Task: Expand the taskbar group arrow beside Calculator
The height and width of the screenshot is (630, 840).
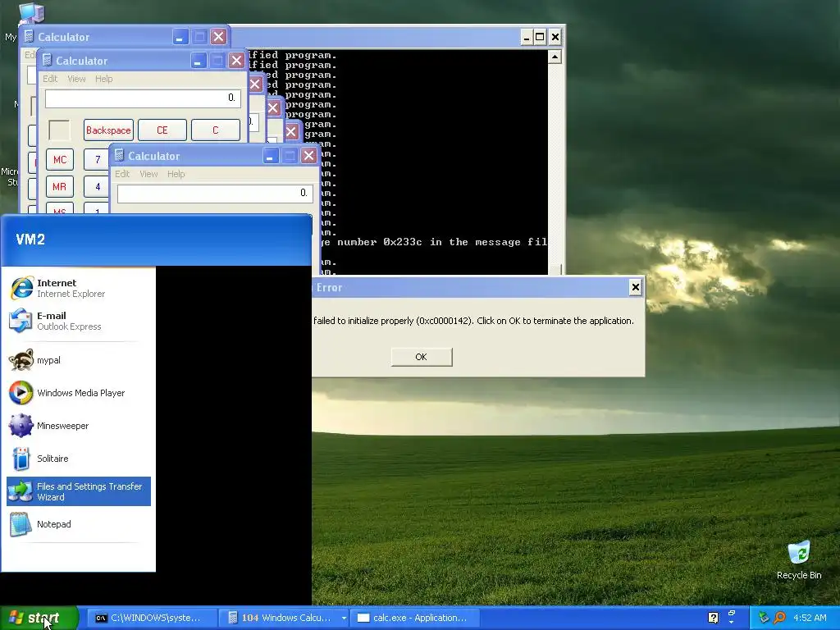Action: 344,618
